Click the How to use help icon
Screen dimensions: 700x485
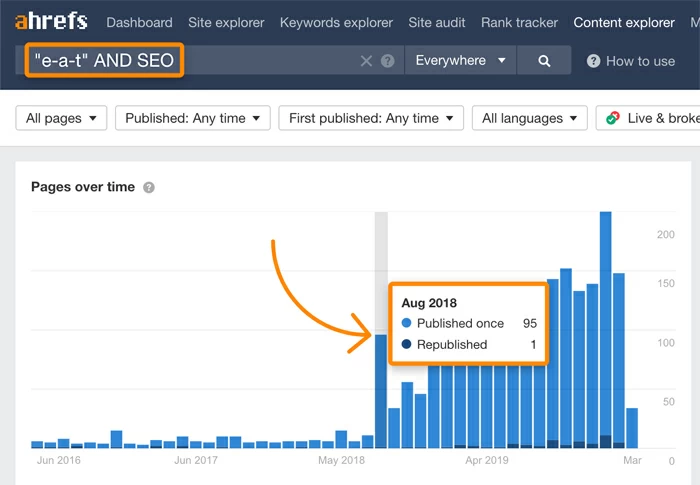pos(594,61)
